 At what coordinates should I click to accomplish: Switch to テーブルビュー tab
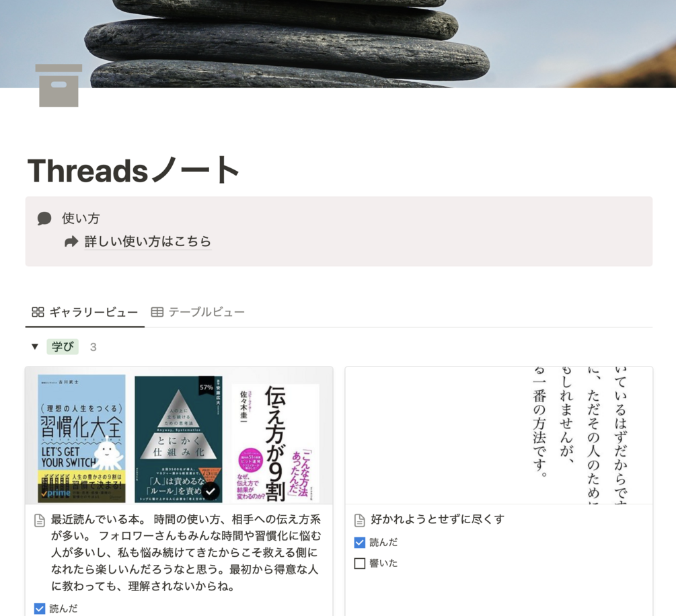[x=198, y=311]
